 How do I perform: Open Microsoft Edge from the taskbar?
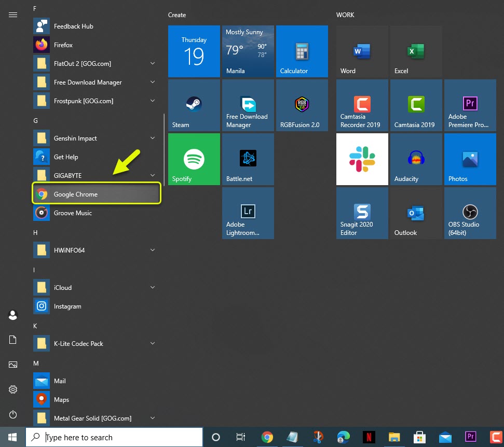[x=343, y=437]
